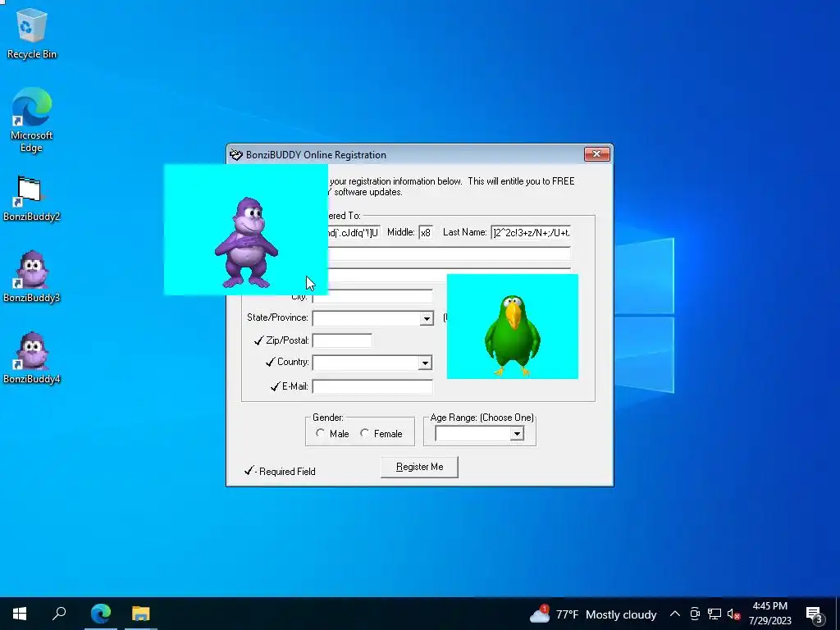Select the BonziBuddy2 desktop shortcut
The width and height of the screenshot is (840, 630).
(32, 199)
